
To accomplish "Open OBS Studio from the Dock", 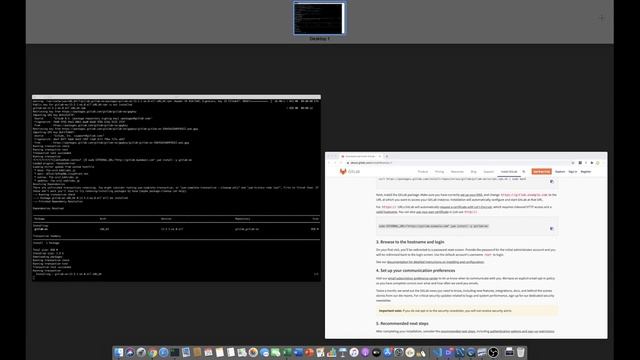I will [x=493, y=353].
